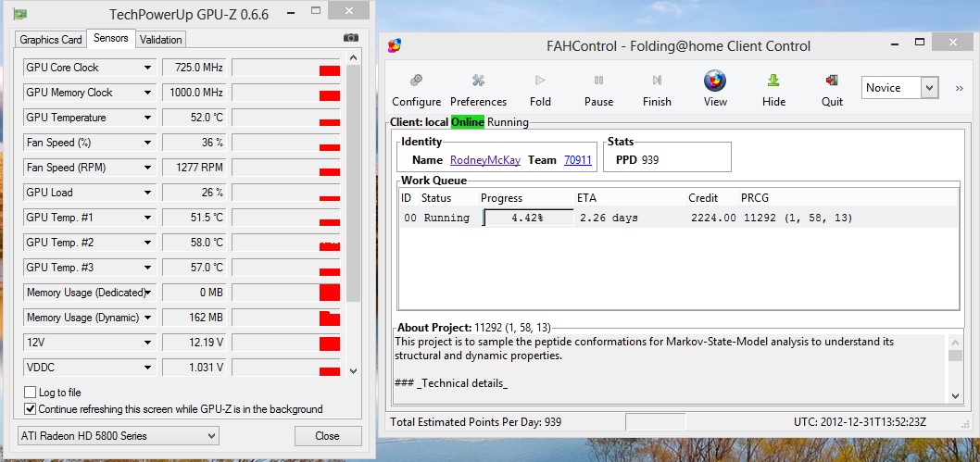
Task: Expand GPU Core Clock sensor dropdown
Action: coord(147,68)
